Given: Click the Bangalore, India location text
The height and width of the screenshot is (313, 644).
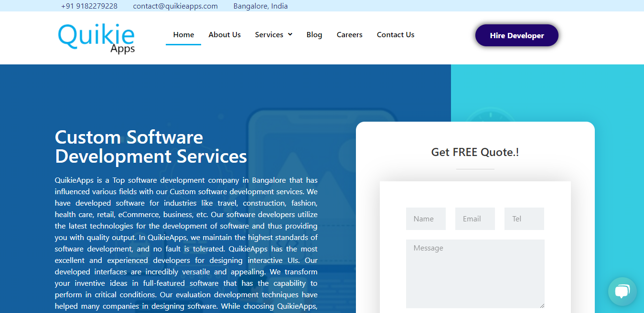Looking at the screenshot, I should click(260, 6).
